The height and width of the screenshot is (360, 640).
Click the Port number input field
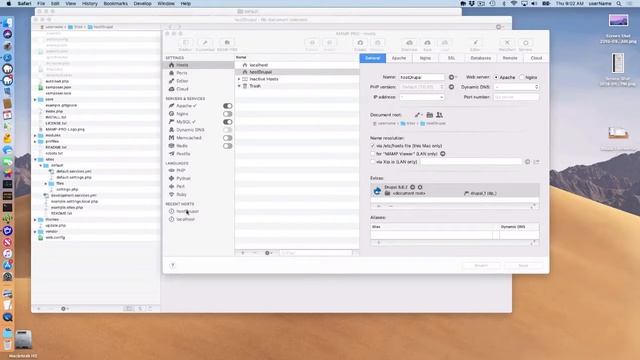516,97
